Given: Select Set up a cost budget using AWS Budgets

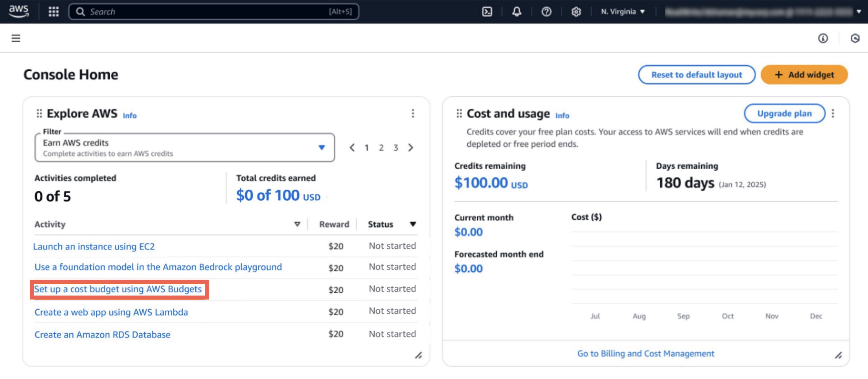Looking at the screenshot, I should click(118, 289).
